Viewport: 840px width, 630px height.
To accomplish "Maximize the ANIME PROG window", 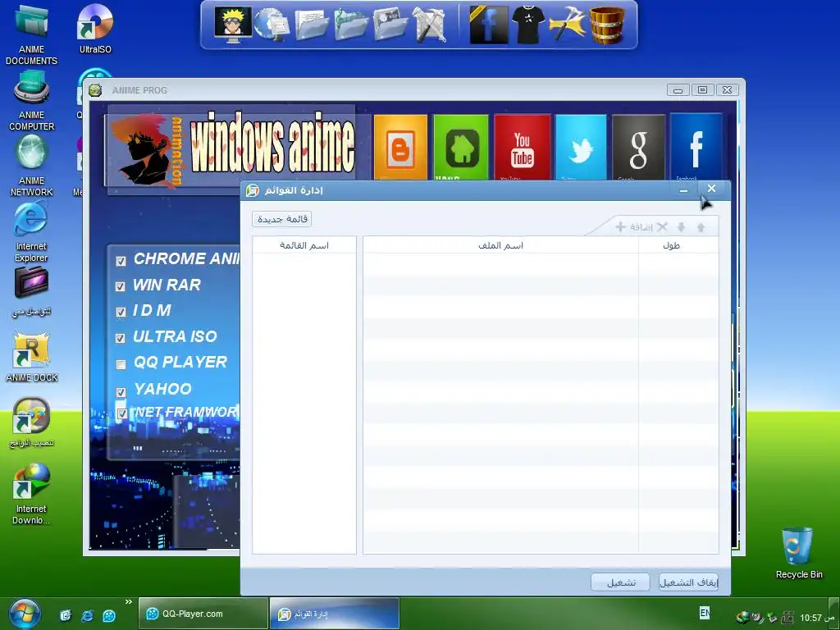I will (702, 90).
